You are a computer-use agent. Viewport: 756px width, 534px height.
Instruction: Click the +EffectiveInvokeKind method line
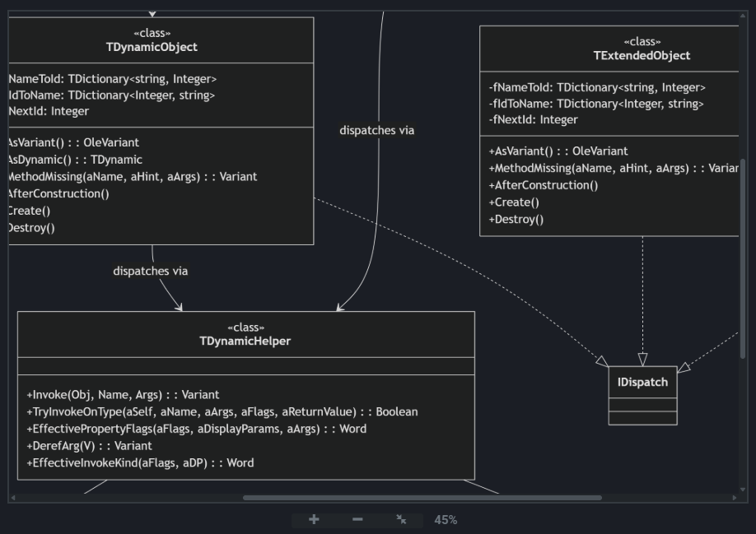(x=140, y=463)
